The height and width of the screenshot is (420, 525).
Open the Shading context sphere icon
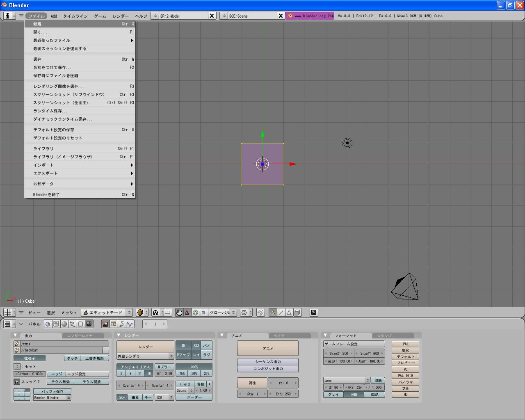tap(64, 324)
